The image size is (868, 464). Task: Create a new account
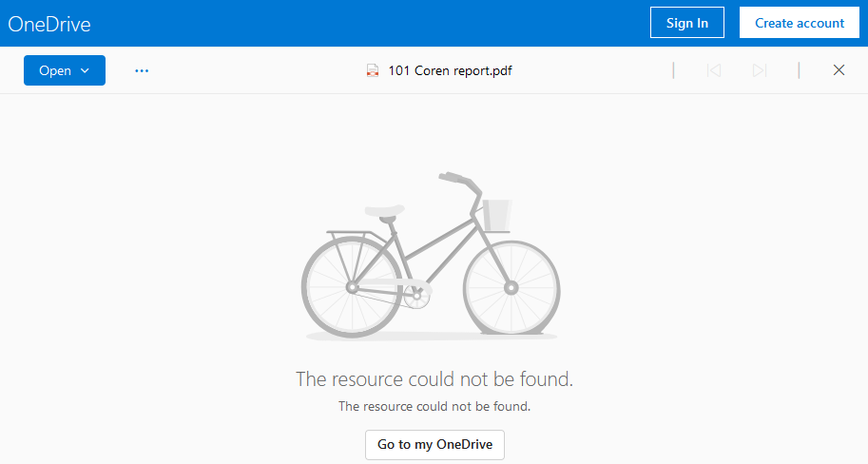coord(800,23)
